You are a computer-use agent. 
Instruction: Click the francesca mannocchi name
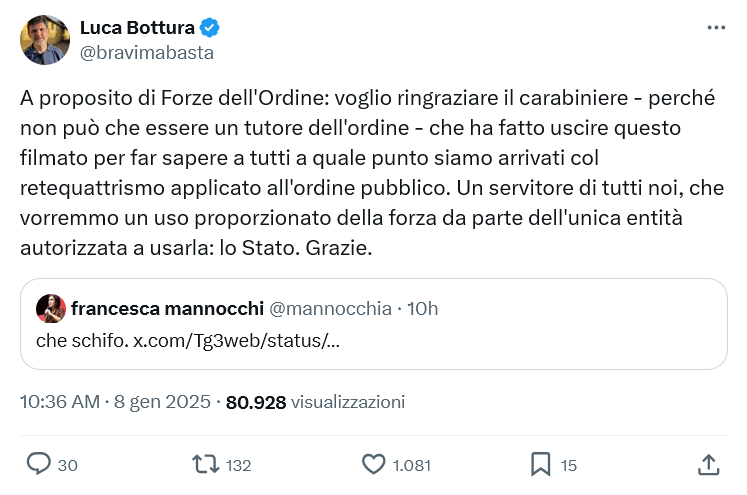pos(167,309)
